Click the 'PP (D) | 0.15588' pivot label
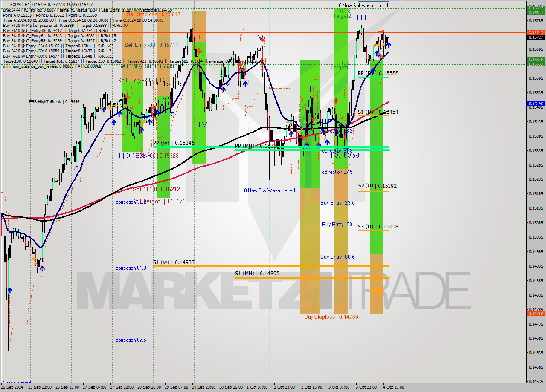Image resolution: width=546 pixels, height=392 pixels. (378, 73)
